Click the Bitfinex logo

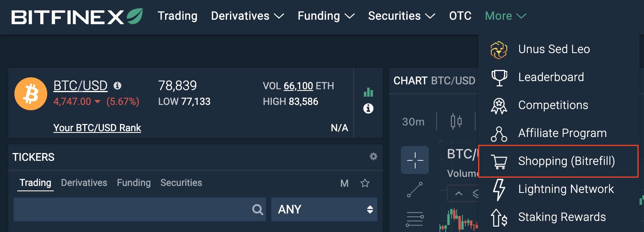pos(77,16)
